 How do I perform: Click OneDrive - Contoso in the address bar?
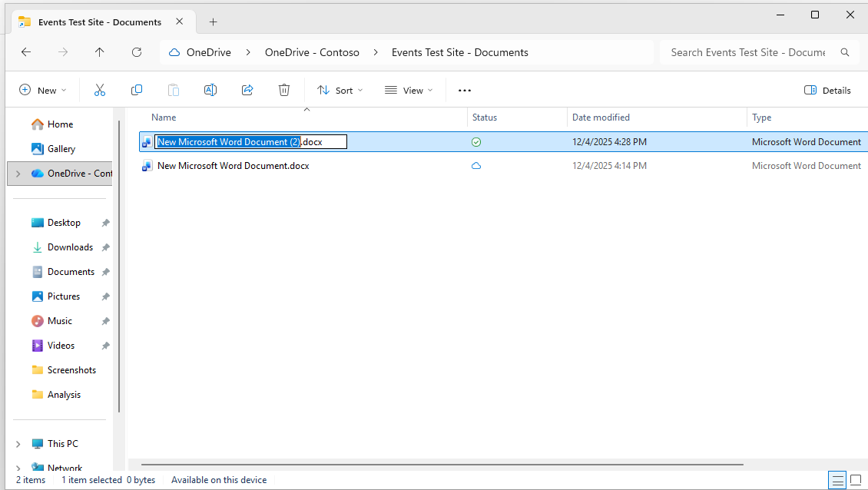pos(312,52)
